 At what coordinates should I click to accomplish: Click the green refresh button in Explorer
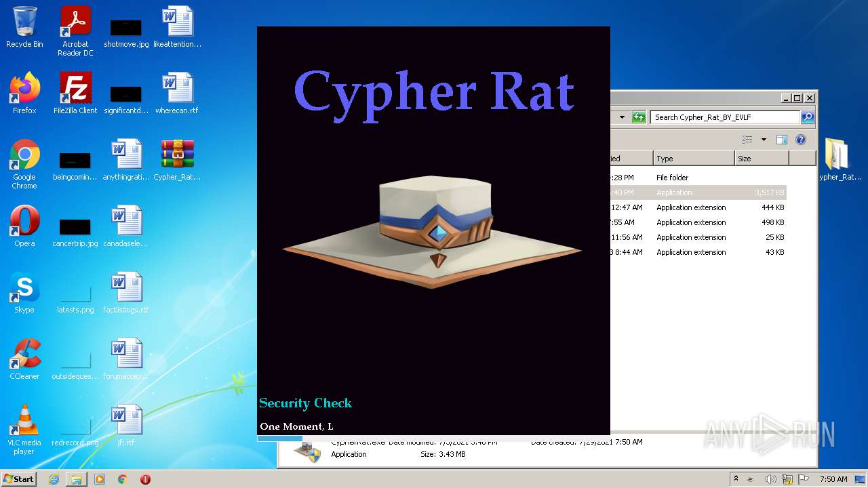(x=639, y=117)
